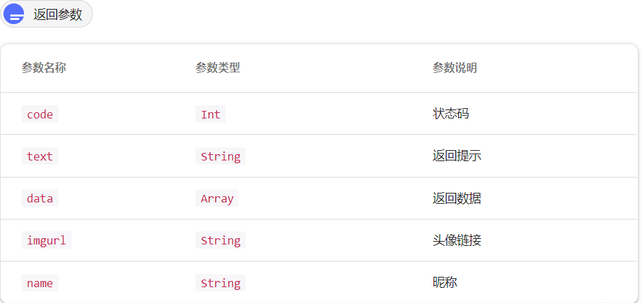Click the Int type tag
This screenshot has width=644, height=303.
coord(211,114)
